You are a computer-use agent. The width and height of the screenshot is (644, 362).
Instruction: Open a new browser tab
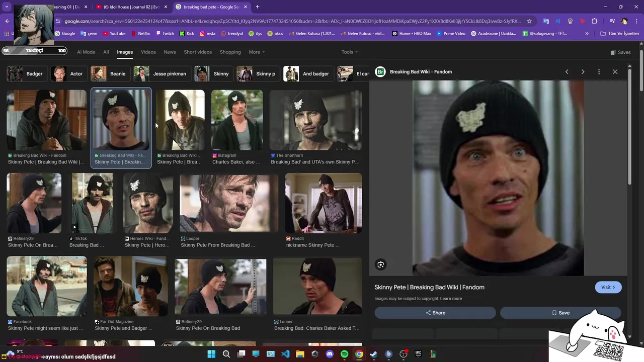point(258,7)
